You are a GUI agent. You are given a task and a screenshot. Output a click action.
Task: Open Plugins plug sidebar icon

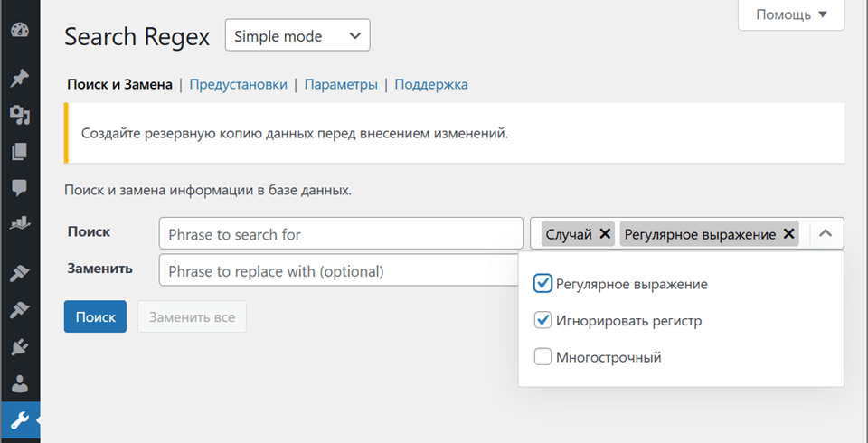[x=20, y=346]
